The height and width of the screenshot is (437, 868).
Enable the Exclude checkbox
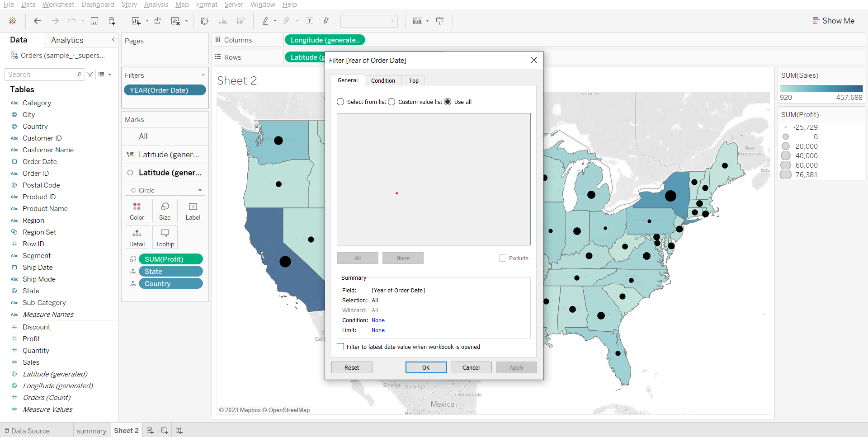503,258
